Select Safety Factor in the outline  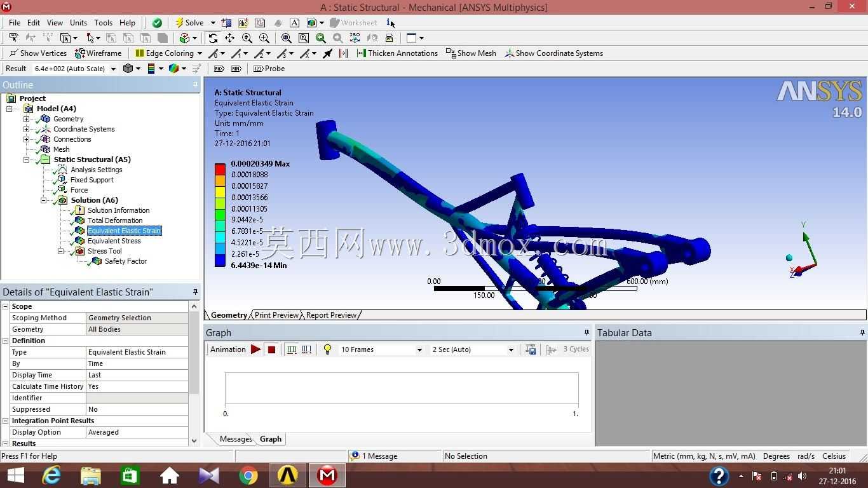[126, 261]
